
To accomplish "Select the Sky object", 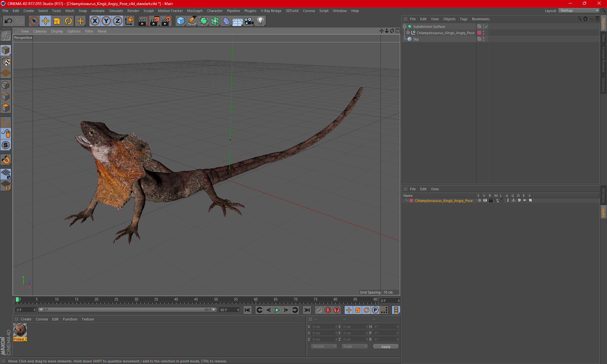I will (416, 39).
